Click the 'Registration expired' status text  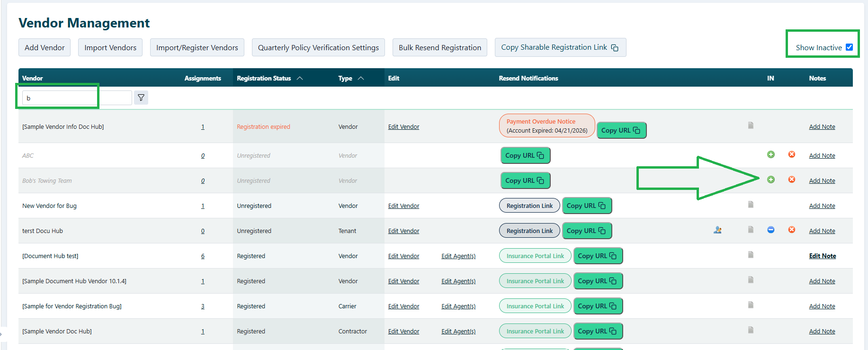[263, 126]
